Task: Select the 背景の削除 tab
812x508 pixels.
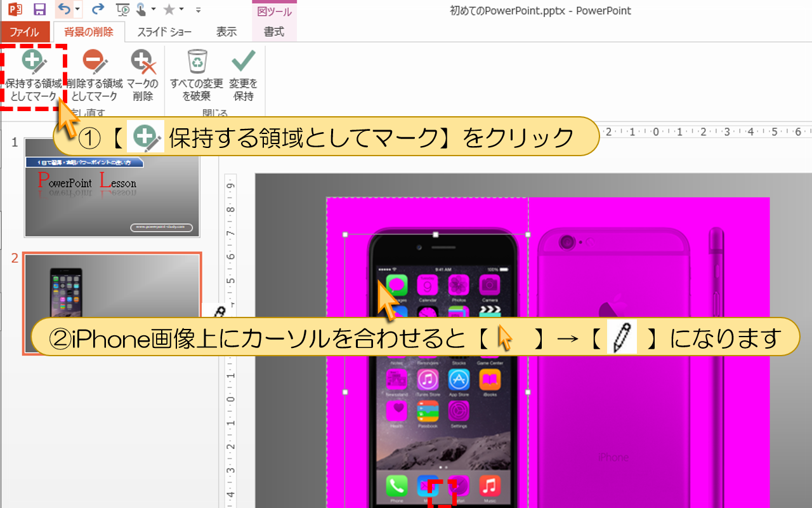Action: [x=88, y=32]
